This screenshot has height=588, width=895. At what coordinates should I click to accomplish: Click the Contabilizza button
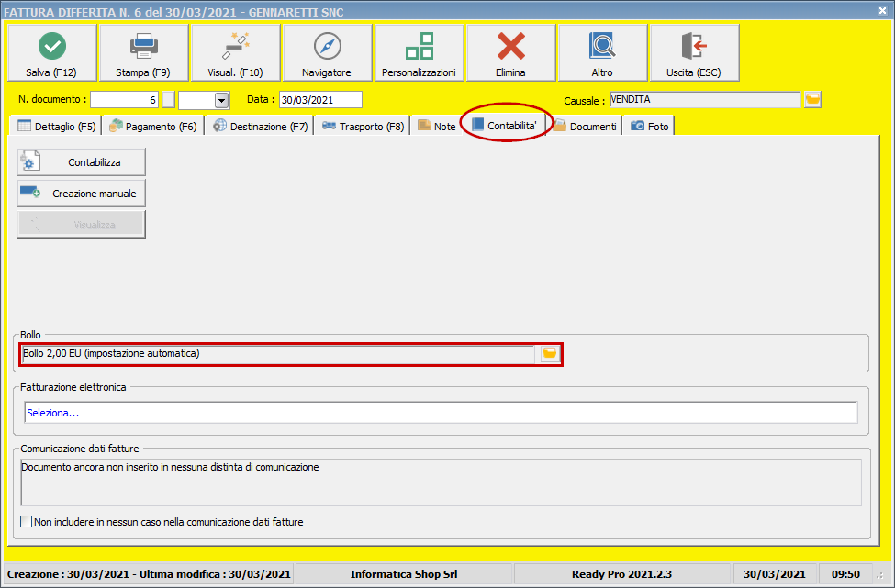tap(82, 162)
